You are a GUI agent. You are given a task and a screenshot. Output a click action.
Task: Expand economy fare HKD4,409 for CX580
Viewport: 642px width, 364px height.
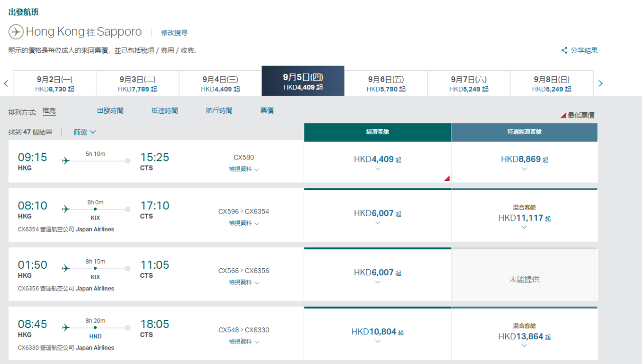(x=377, y=162)
